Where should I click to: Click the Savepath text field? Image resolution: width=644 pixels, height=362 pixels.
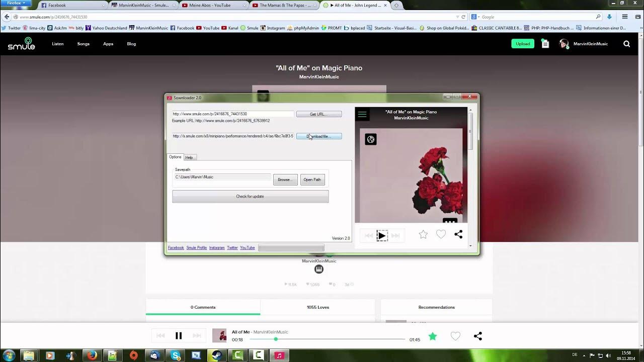222,177
